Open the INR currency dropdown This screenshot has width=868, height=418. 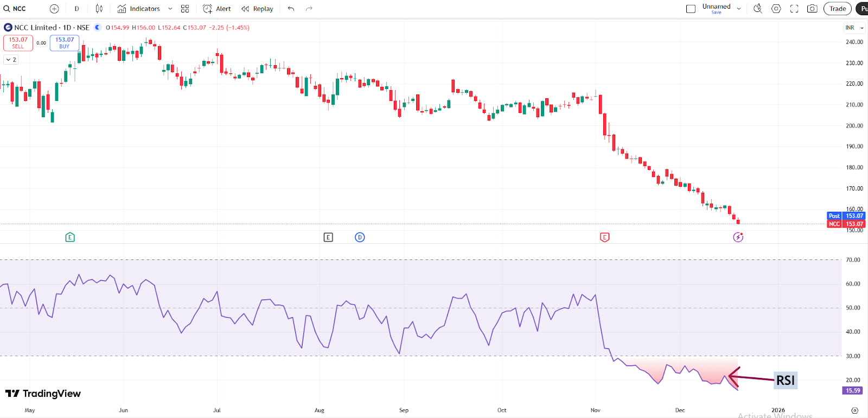click(x=854, y=28)
